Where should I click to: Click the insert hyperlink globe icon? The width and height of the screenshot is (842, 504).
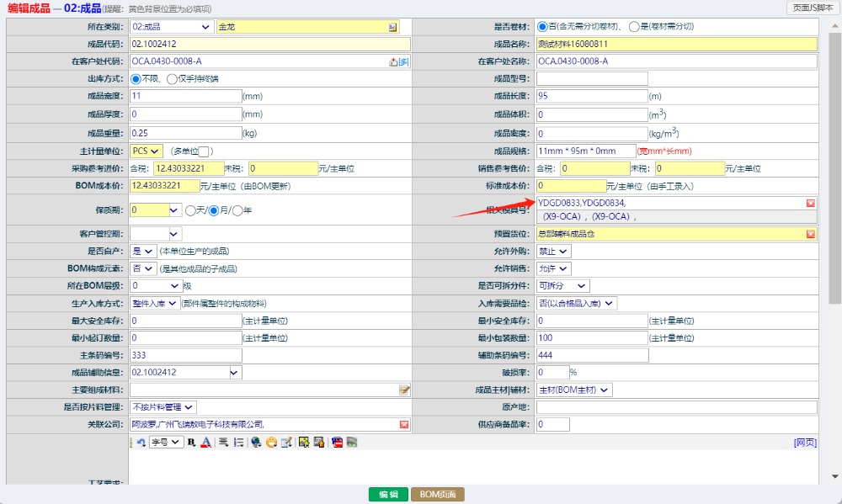coord(256,442)
